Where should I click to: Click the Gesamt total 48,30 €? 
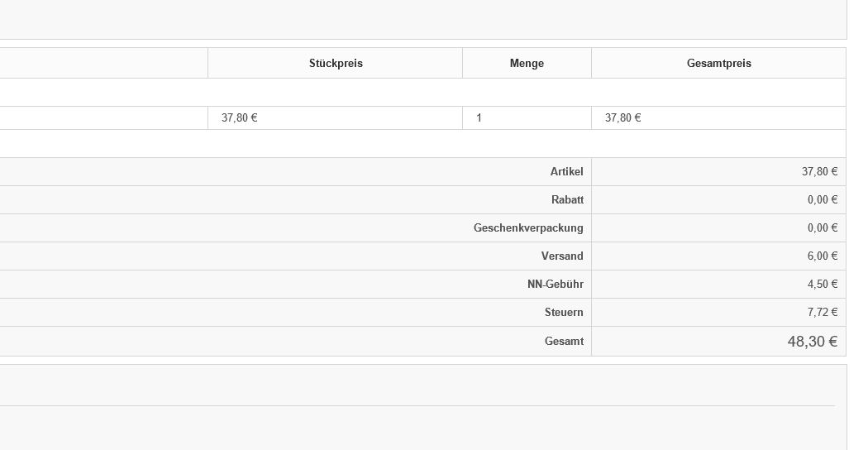812,342
